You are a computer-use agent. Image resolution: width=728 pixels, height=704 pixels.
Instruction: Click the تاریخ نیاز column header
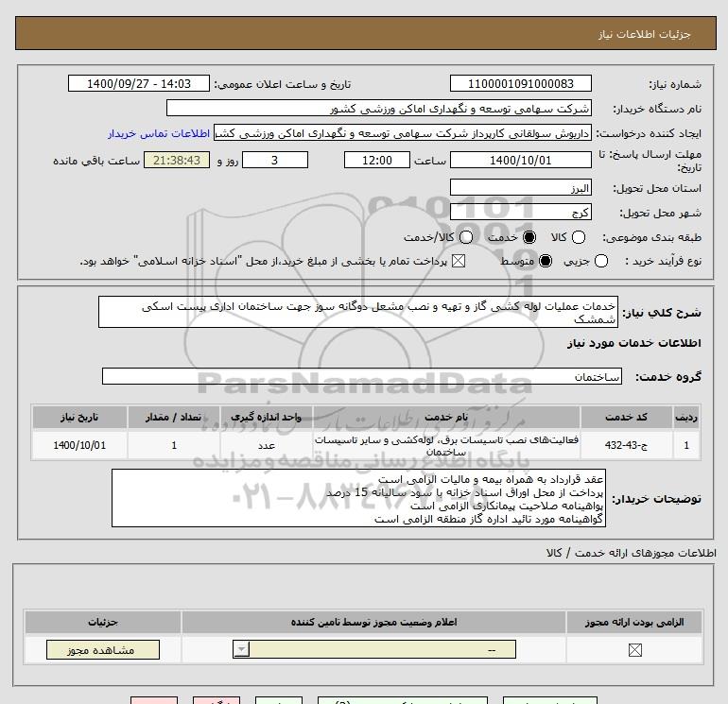coord(79,417)
